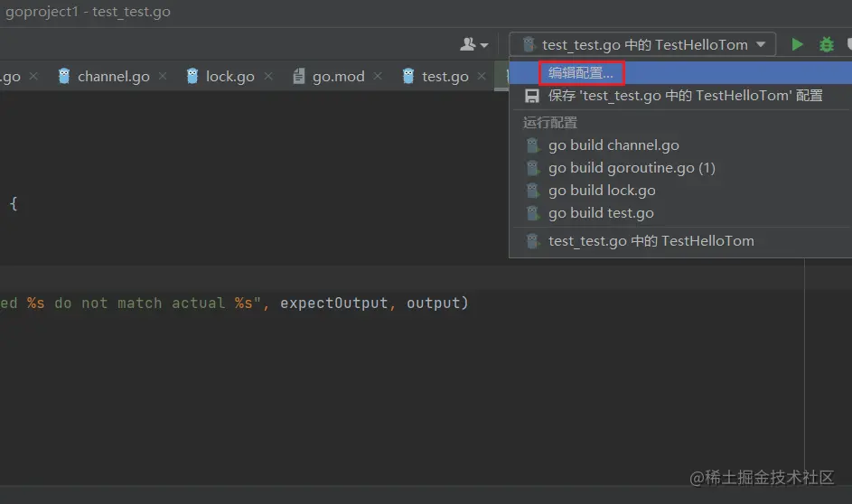Viewport: 852px width, 504px height.
Task: Click the output) argument in code
Action: coord(437,303)
